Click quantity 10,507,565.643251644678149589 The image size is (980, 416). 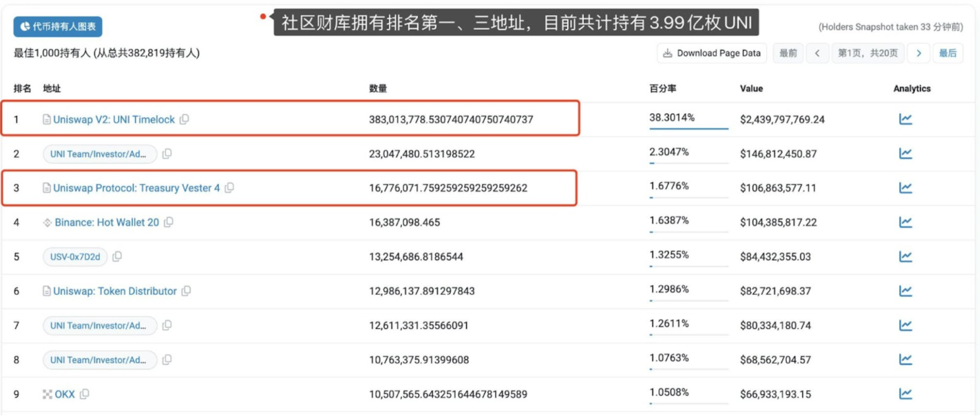449,394
